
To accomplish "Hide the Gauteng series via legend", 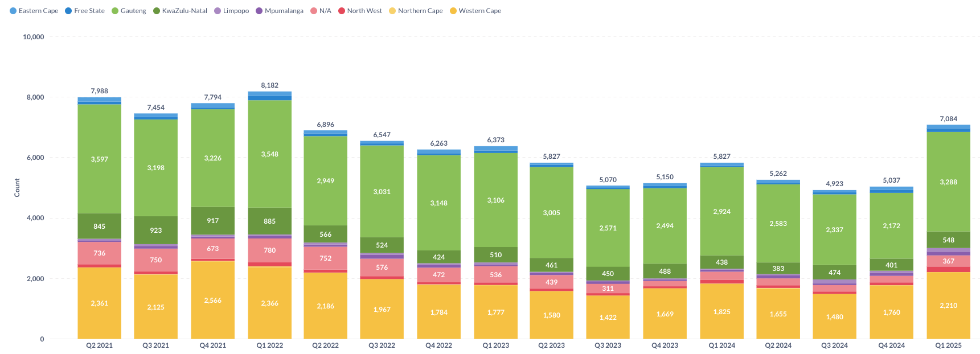I will (x=129, y=11).
